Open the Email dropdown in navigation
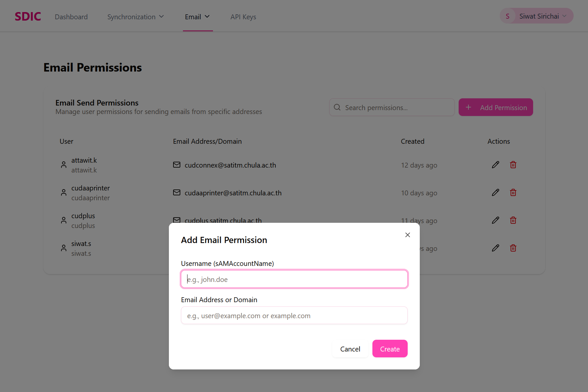This screenshot has width=588, height=392. (x=197, y=17)
